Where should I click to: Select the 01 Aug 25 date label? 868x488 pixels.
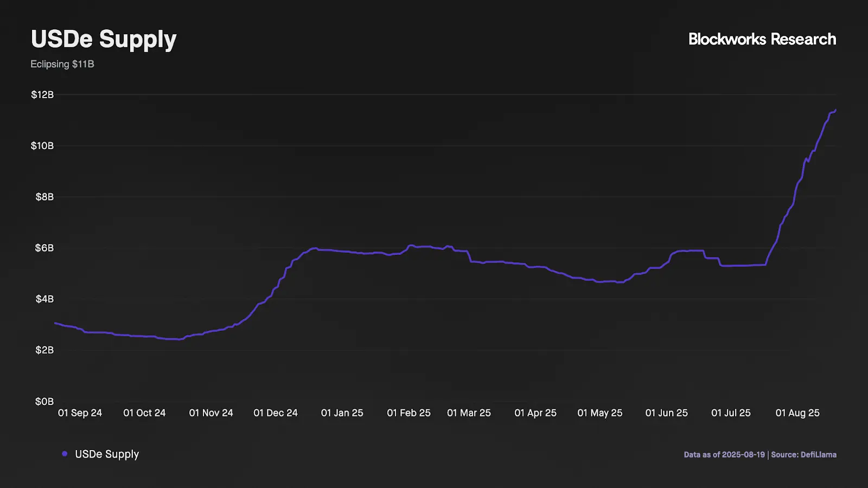[x=797, y=413]
